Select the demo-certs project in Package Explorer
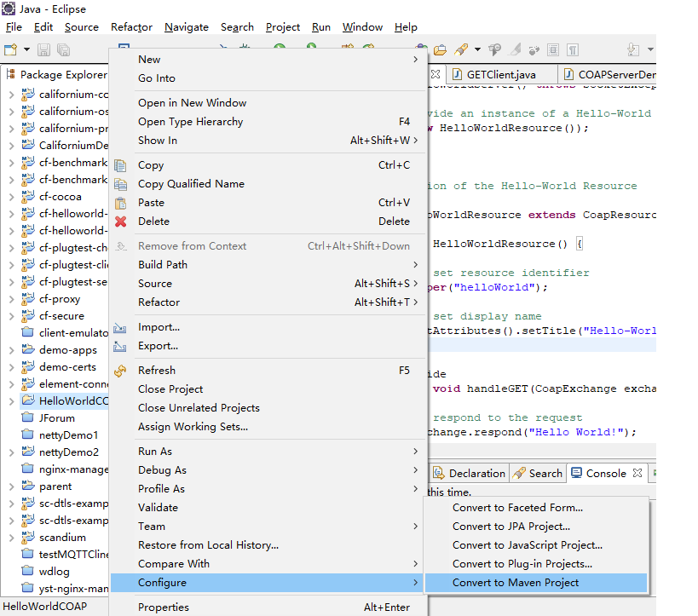 click(67, 367)
